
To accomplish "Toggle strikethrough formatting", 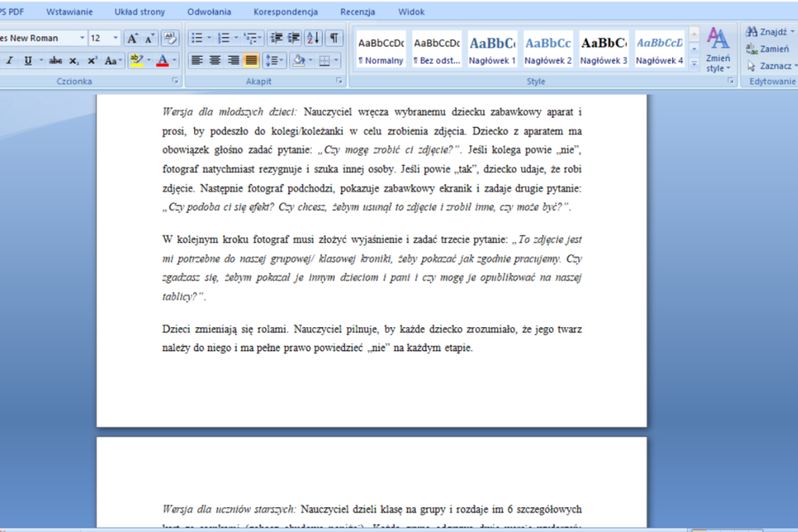I will tap(56, 61).
